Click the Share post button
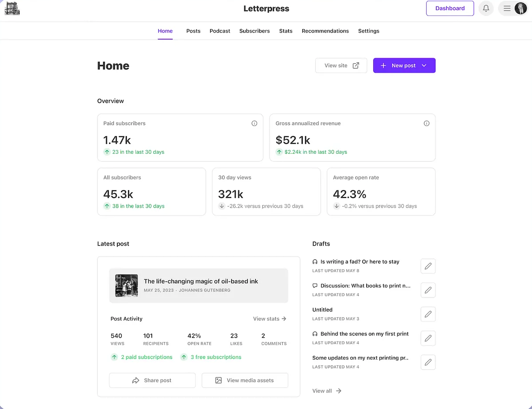532x409 pixels. tap(152, 380)
